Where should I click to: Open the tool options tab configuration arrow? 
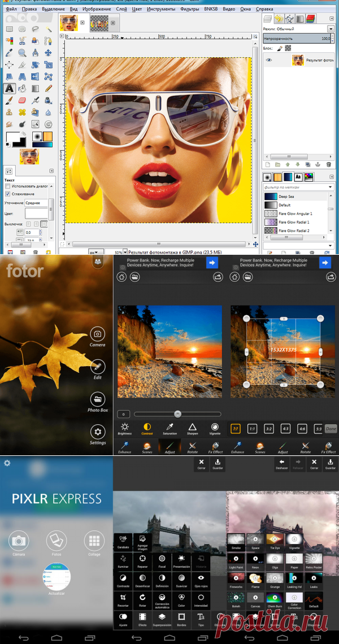[51, 171]
